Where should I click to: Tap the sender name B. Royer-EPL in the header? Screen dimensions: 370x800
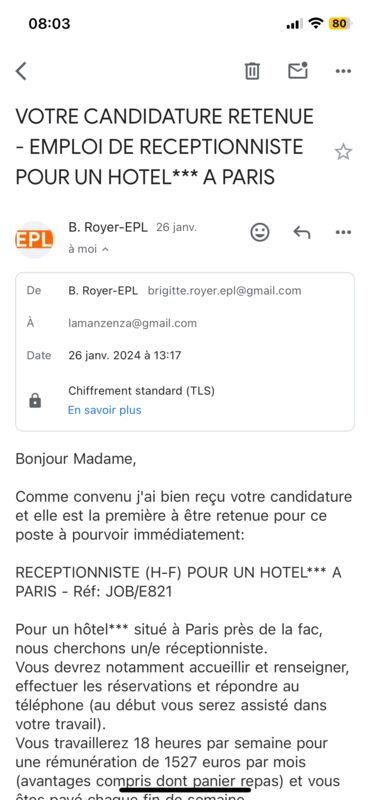pos(108,228)
